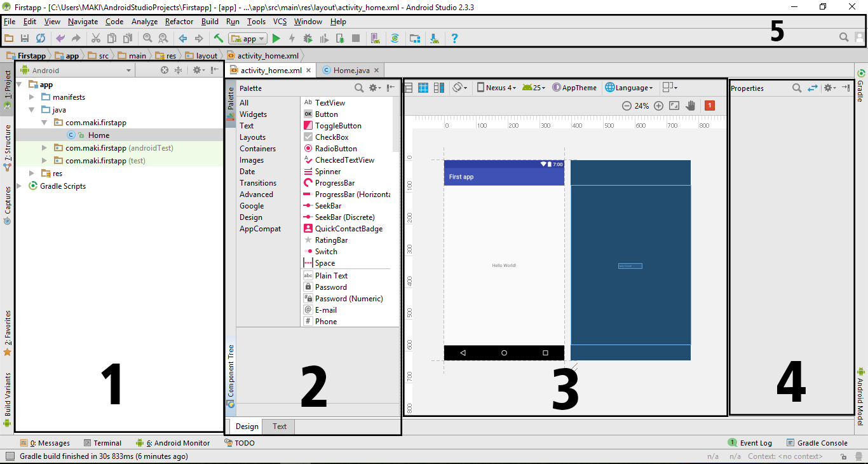Open the API 25 version dropdown
The height and width of the screenshot is (464, 868).
[x=534, y=88]
